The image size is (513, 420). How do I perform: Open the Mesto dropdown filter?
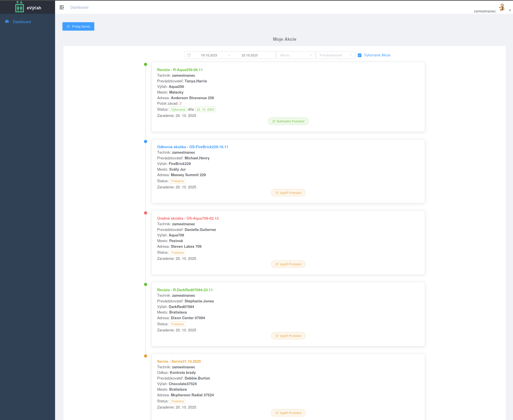point(296,55)
